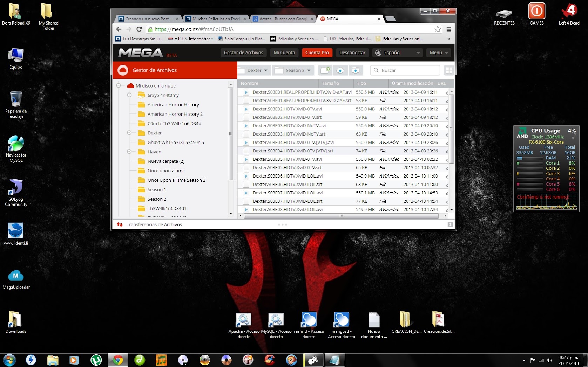This screenshot has width=588, height=367.
Task: Close the MEGA browser tab
Action: tap(379, 19)
